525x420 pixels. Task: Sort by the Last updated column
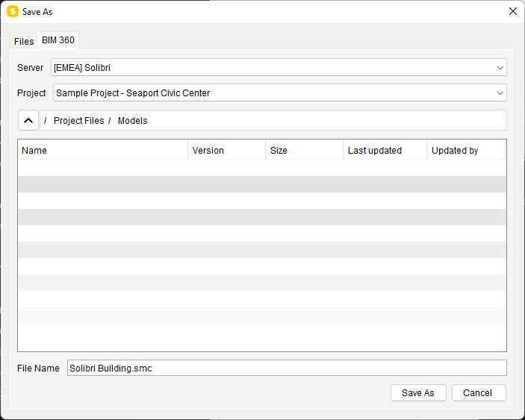[385, 151]
